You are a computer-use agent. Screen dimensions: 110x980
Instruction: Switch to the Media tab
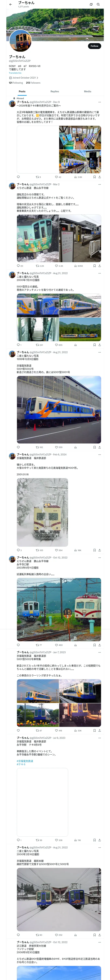click(88, 91)
